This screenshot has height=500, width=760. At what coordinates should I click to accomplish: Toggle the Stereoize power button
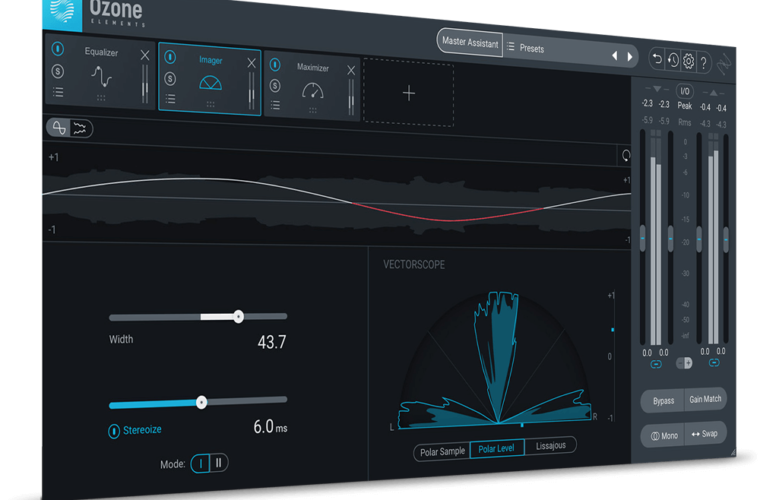pyautogui.click(x=114, y=431)
